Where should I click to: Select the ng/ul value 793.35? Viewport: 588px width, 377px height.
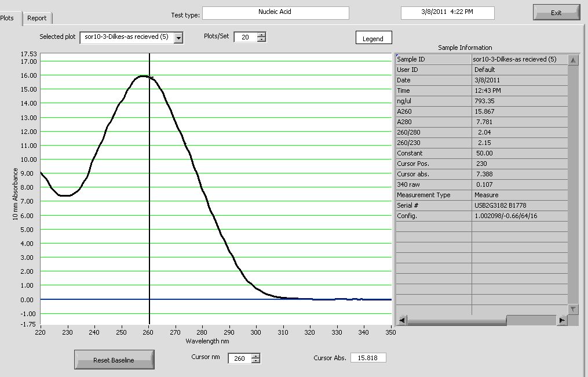[520, 101]
